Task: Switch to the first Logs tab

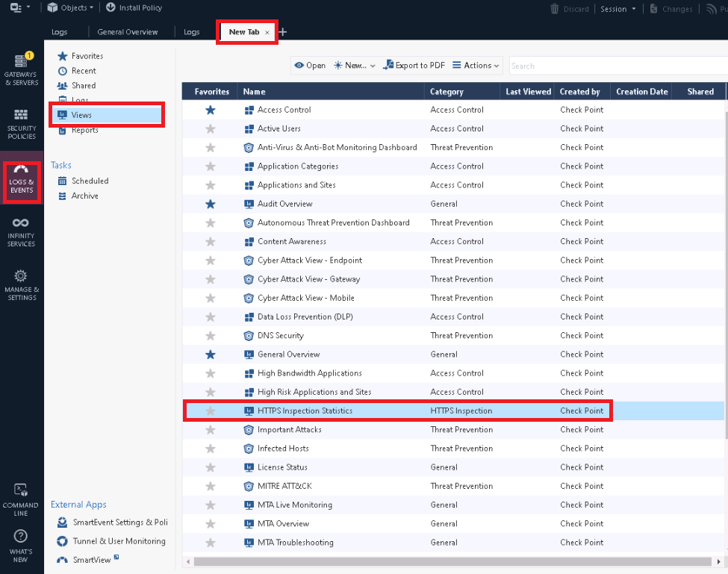Action: [x=60, y=32]
